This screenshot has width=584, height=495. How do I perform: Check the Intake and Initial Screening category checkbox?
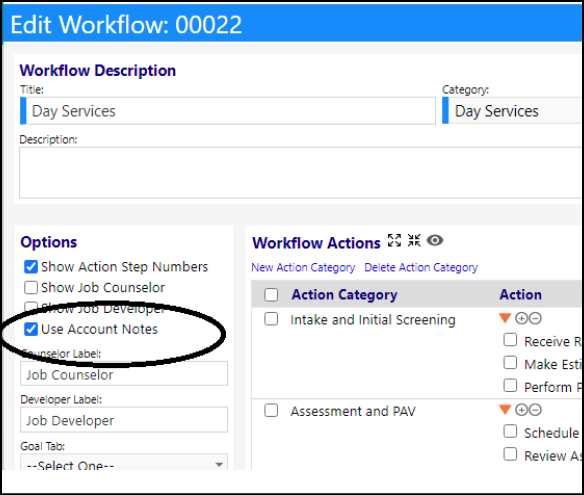tap(271, 319)
